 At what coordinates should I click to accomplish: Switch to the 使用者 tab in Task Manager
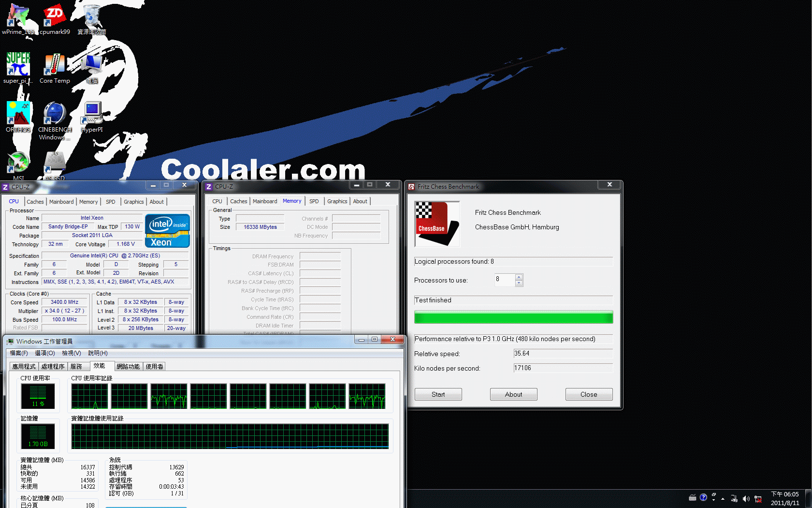(155, 367)
